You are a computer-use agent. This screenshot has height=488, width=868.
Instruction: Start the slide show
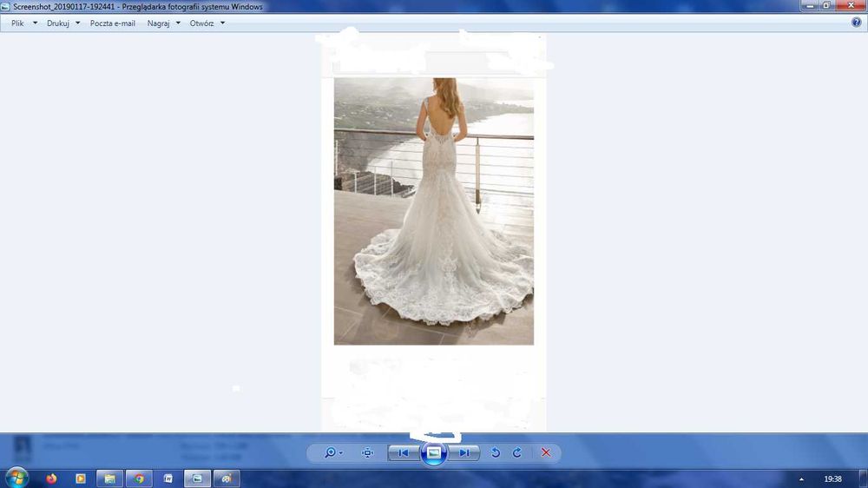[434, 453]
